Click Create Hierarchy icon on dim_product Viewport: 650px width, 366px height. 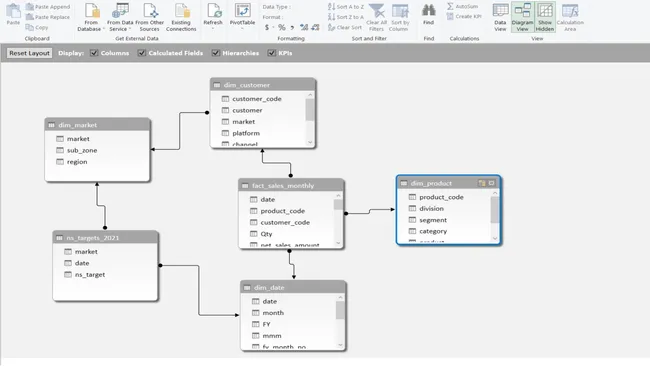click(x=482, y=183)
